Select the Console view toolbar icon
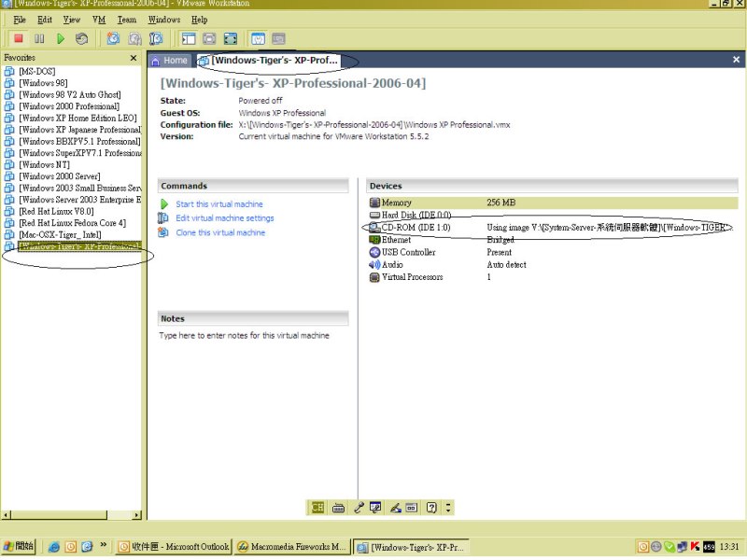Image resolution: width=747 pixels, height=560 pixels. (278, 38)
